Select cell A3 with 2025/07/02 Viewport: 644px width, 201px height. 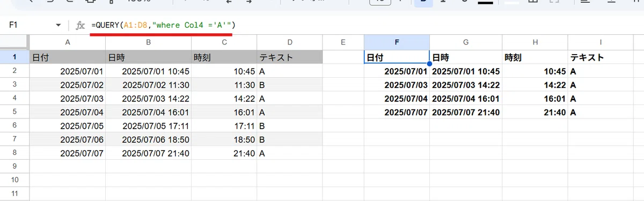pyautogui.click(x=68, y=85)
